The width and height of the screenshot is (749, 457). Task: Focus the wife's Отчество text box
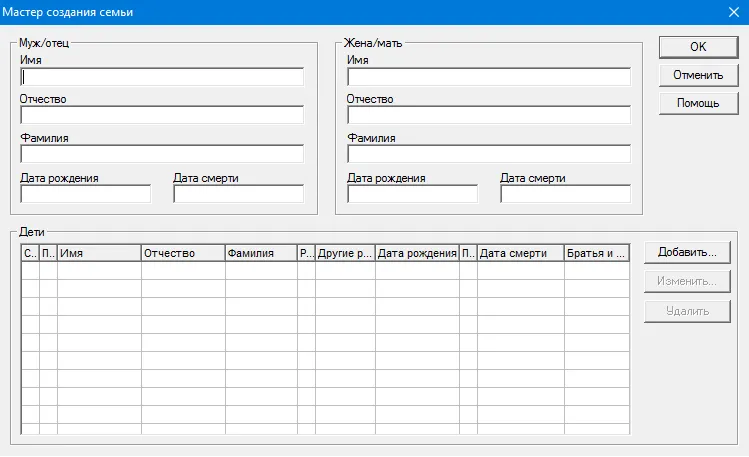(489, 115)
